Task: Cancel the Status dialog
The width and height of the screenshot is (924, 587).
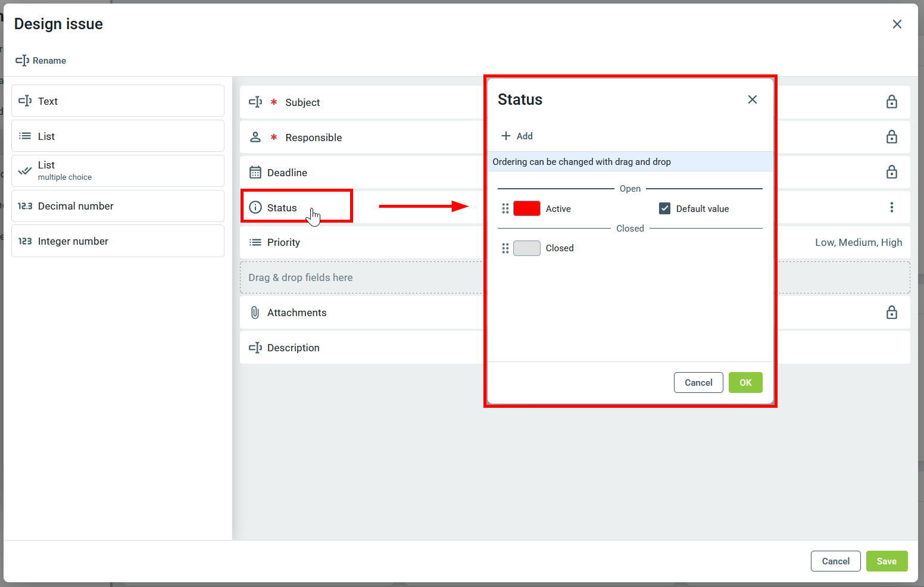Action: click(698, 383)
